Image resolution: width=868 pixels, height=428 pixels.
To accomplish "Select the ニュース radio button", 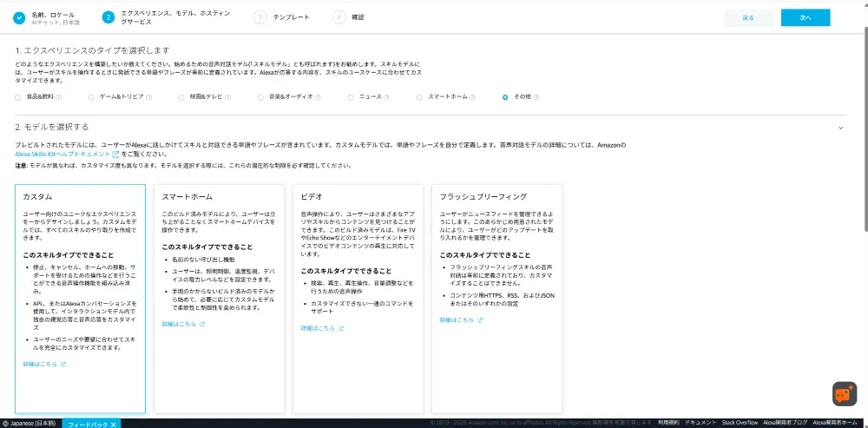I will [x=351, y=97].
